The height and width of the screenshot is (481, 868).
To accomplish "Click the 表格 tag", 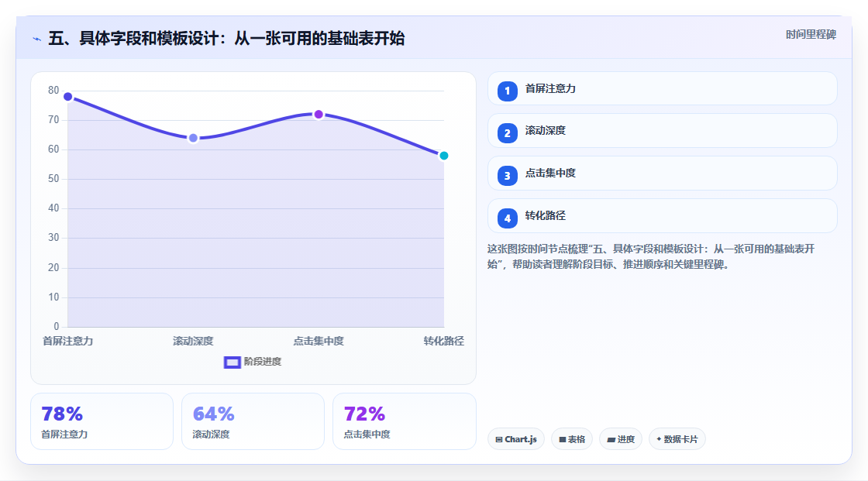I will 572,439.
